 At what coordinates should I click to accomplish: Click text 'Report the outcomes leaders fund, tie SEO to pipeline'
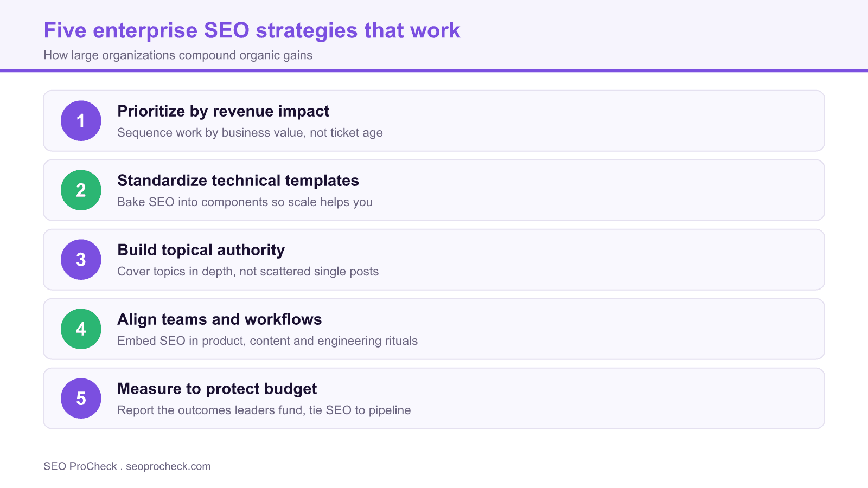[264, 410]
